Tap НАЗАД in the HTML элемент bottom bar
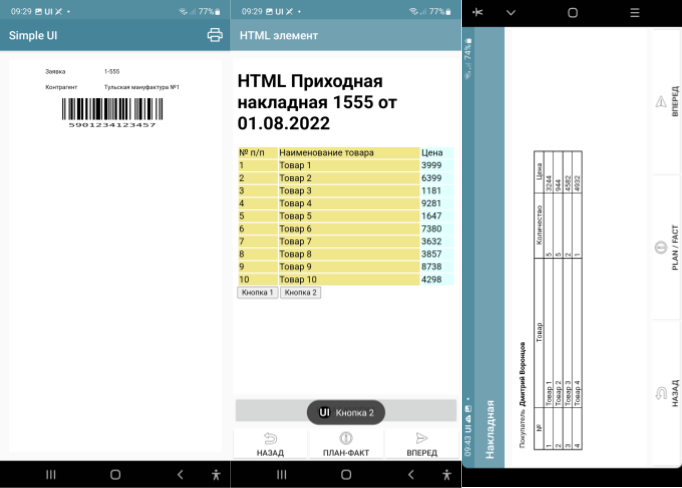The height and width of the screenshot is (488, 682). 270,444
